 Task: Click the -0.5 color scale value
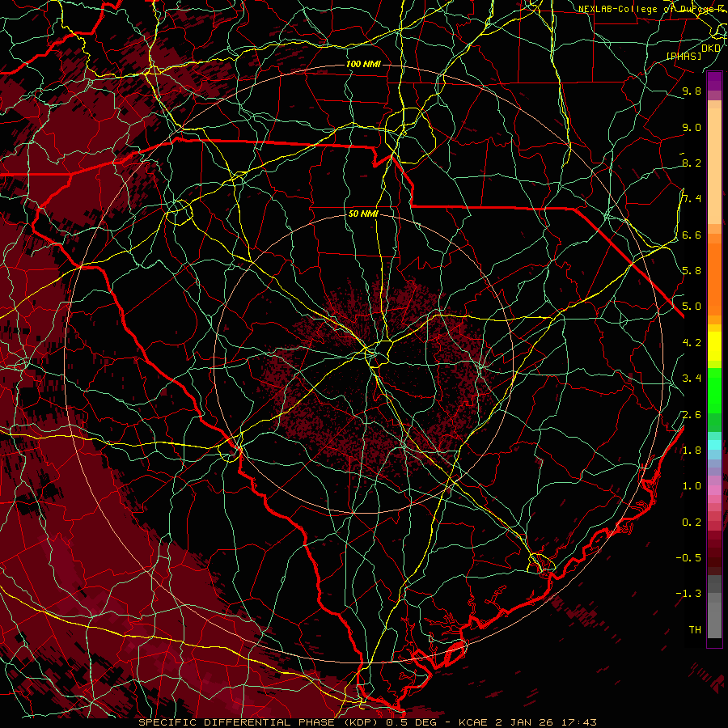688,558
